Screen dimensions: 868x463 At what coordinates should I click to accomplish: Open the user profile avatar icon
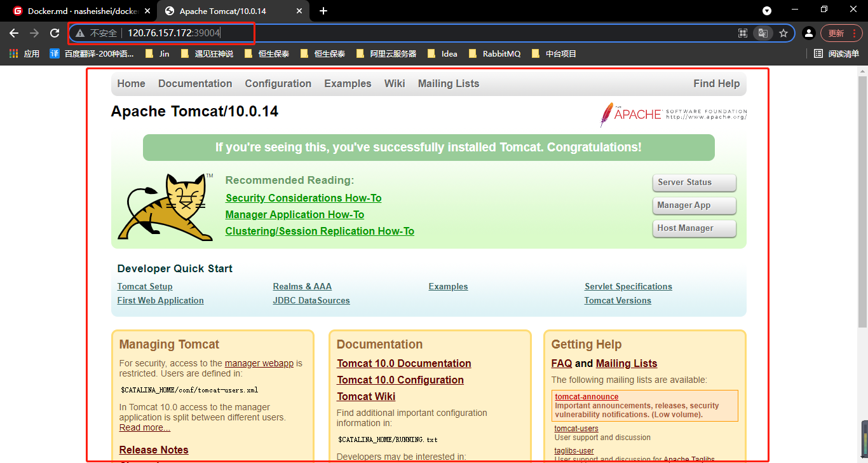(808, 33)
